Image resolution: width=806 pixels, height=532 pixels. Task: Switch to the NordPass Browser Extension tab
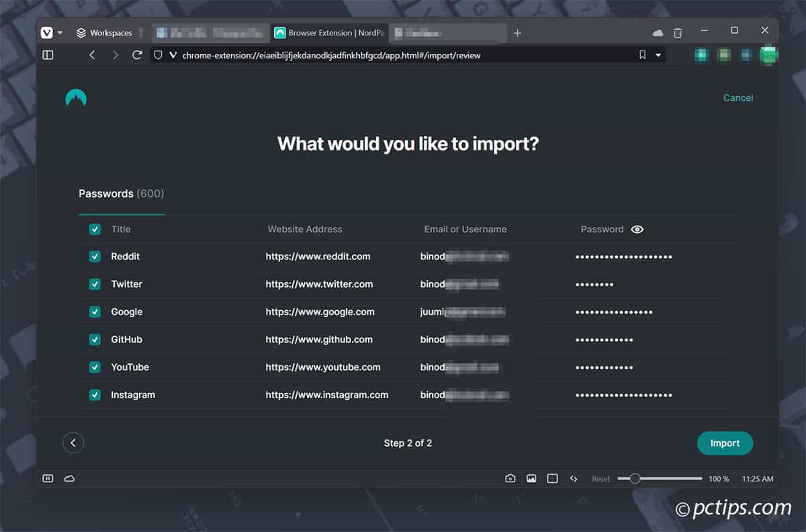point(328,32)
